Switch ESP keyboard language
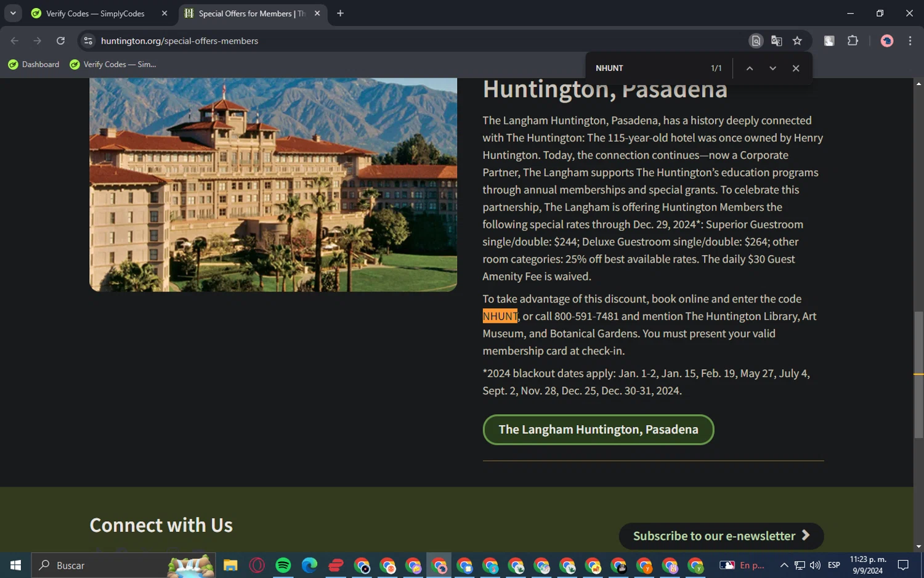The height and width of the screenshot is (578, 924). (x=834, y=565)
